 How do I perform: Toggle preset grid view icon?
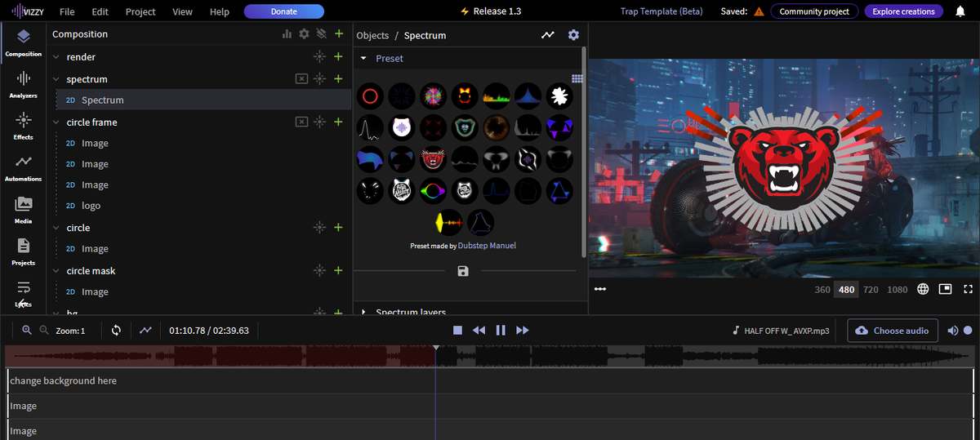click(577, 79)
